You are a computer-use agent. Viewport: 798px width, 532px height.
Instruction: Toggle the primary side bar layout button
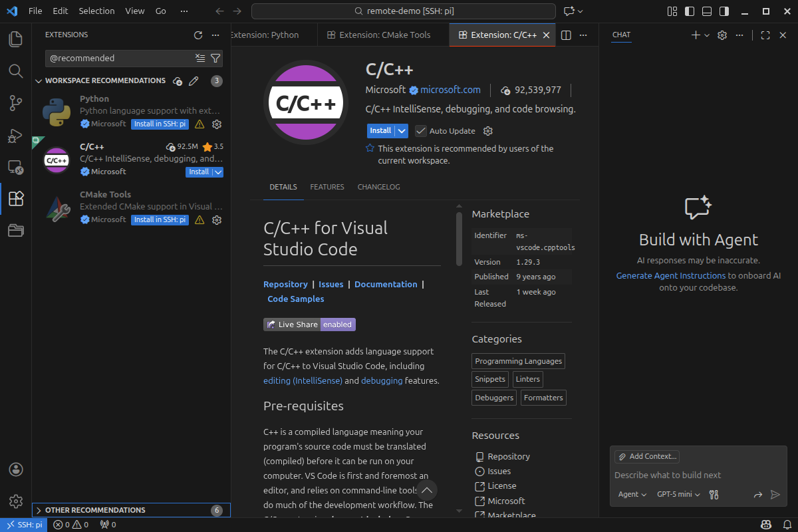(690, 11)
